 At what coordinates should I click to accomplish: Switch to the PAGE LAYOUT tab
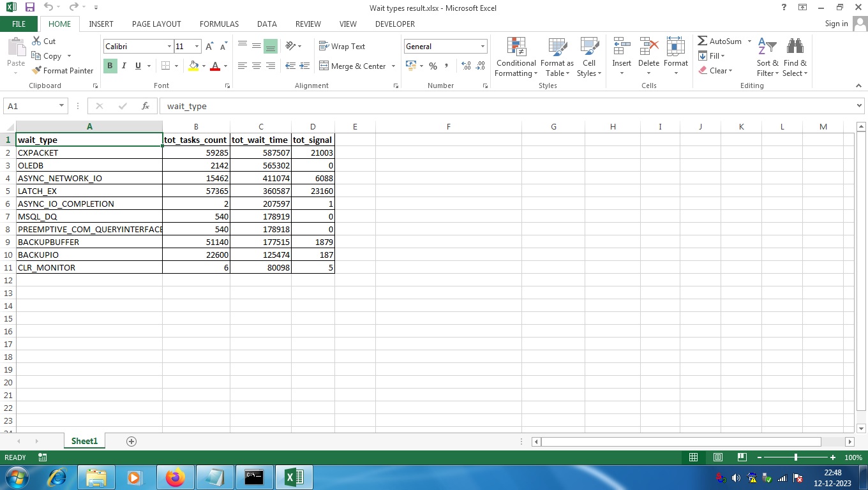tap(156, 24)
